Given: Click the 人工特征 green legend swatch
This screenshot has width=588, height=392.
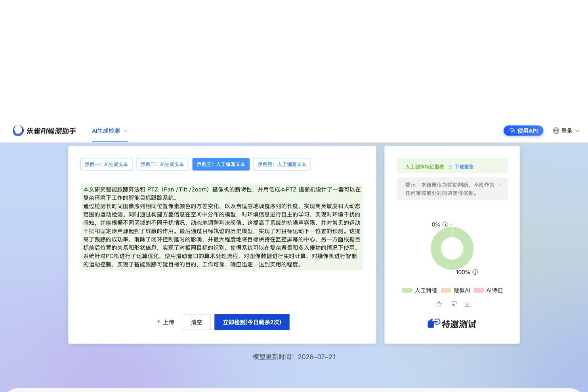Looking at the screenshot, I should 407,291.
